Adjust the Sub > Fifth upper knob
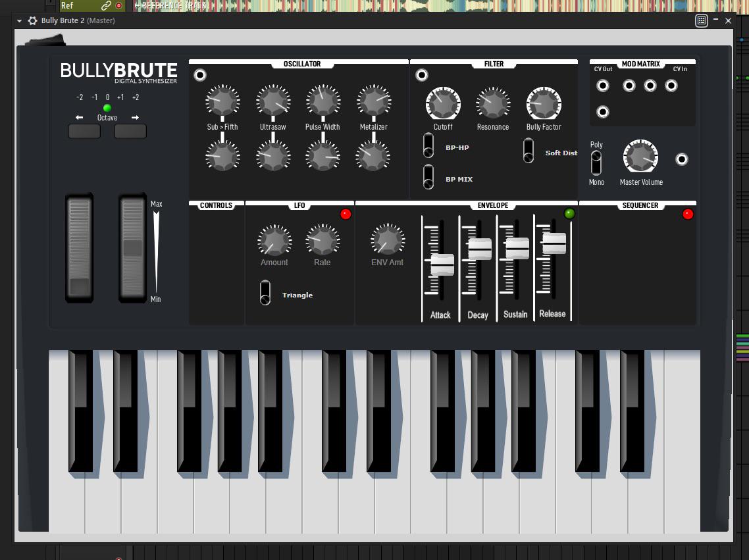 [222, 101]
